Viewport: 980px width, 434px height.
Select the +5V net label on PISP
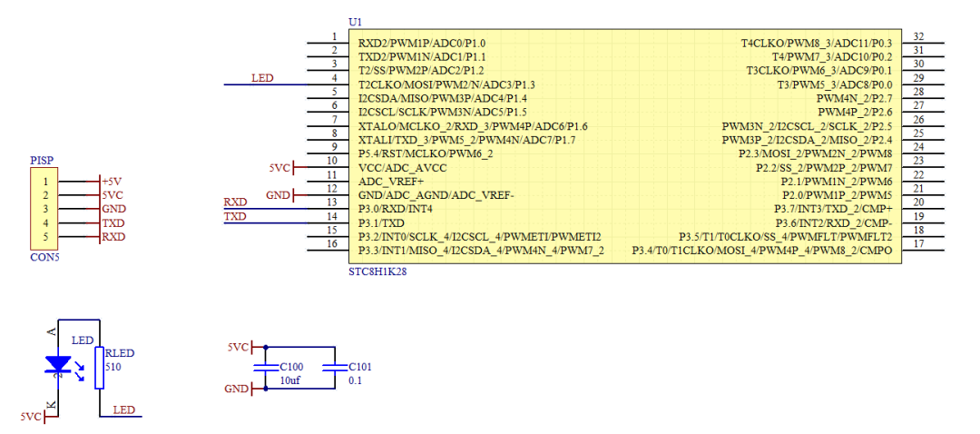tap(112, 182)
